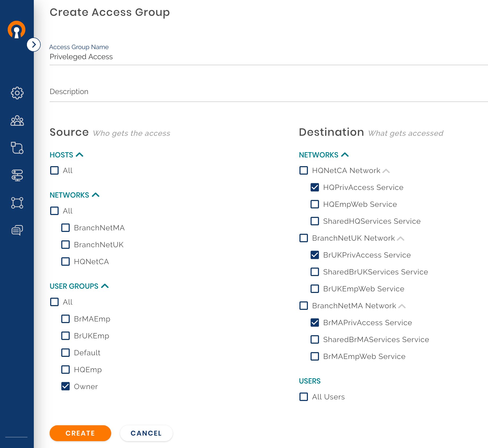Image resolution: width=488 pixels, height=448 pixels.
Task: Enable the HQEmpWeb Service checkbox
Action: [x=315, y=204]
